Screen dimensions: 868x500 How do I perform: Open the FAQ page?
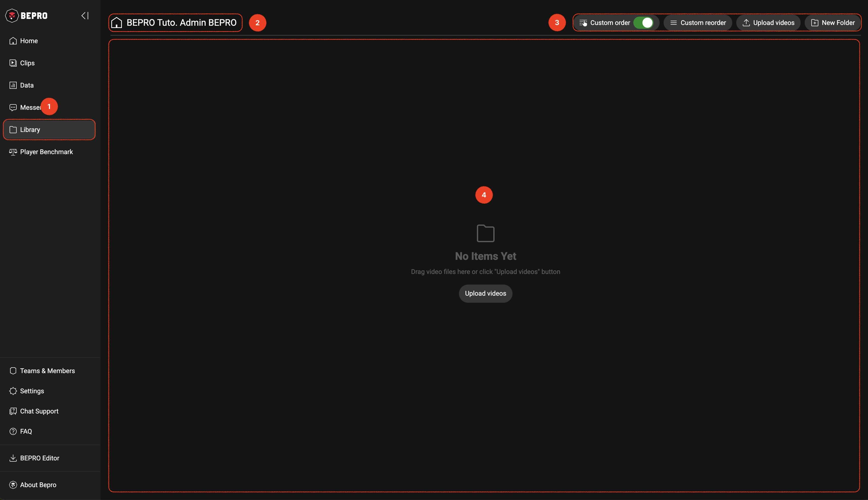(x=26, y=432)
